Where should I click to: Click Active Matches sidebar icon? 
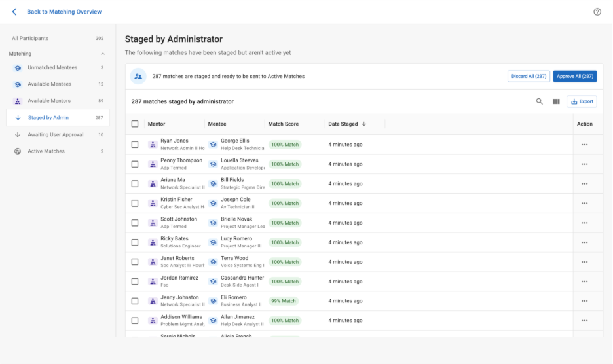tap(18, 151)
